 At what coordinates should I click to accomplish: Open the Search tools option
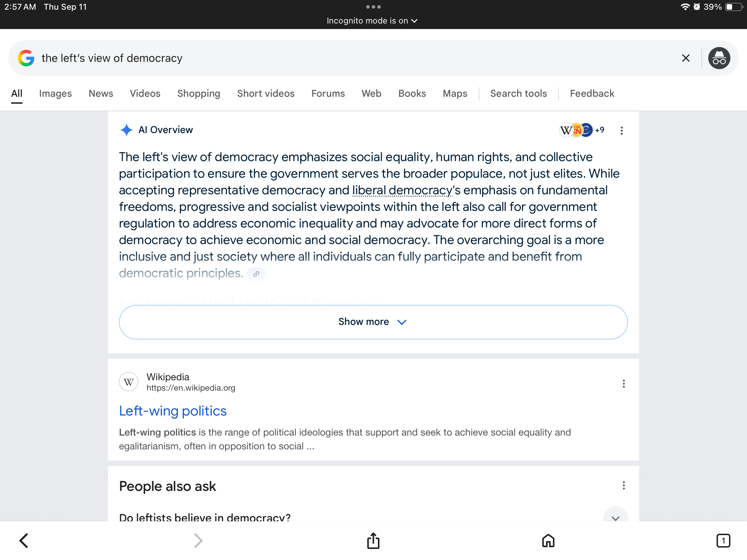pyautogui.click(x=518, y=93)
